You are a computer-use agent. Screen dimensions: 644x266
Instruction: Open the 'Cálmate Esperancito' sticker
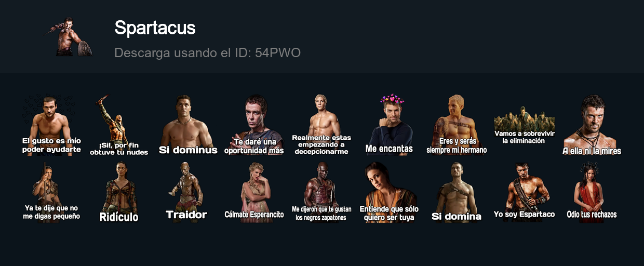254,193
